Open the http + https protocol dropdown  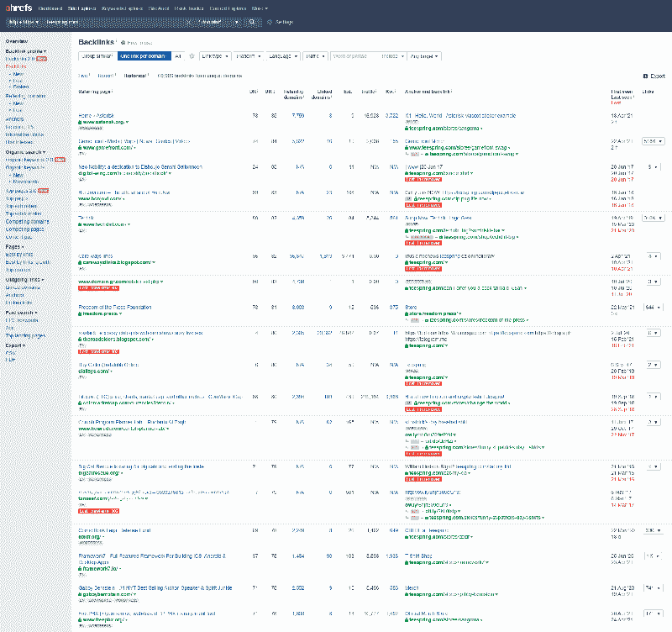coord(24,22)
